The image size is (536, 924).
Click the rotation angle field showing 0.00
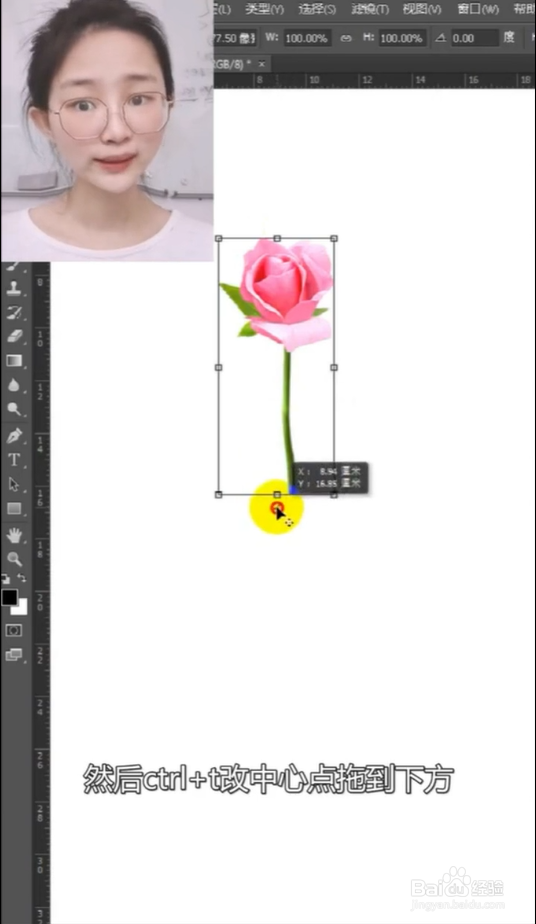coord(475,38)
